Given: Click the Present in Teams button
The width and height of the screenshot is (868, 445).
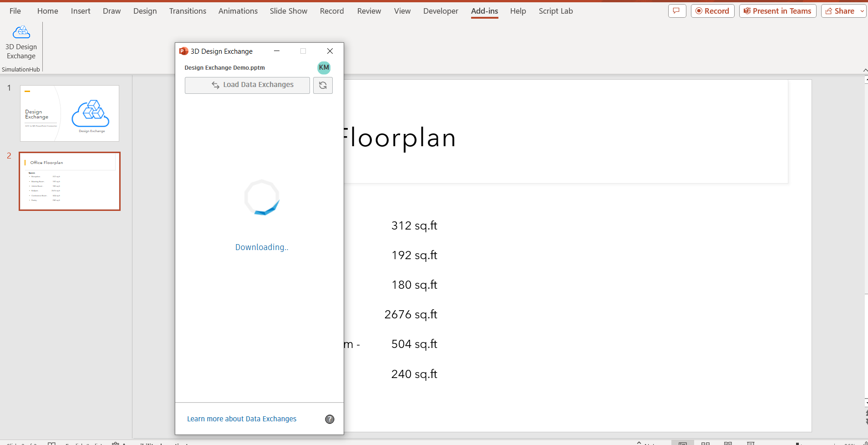Looking at the screenshot, I should [777, 11].
